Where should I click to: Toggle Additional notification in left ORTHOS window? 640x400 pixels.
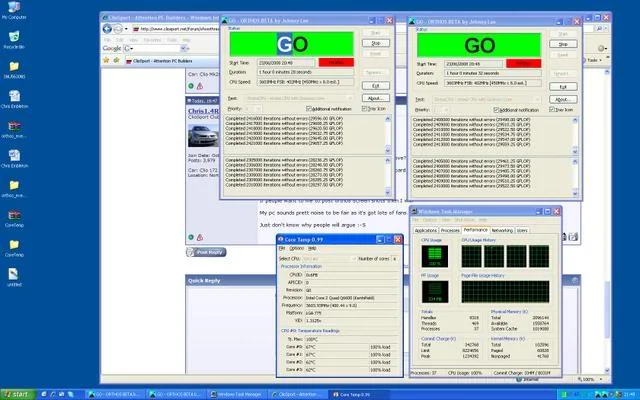tap(309, 109)
